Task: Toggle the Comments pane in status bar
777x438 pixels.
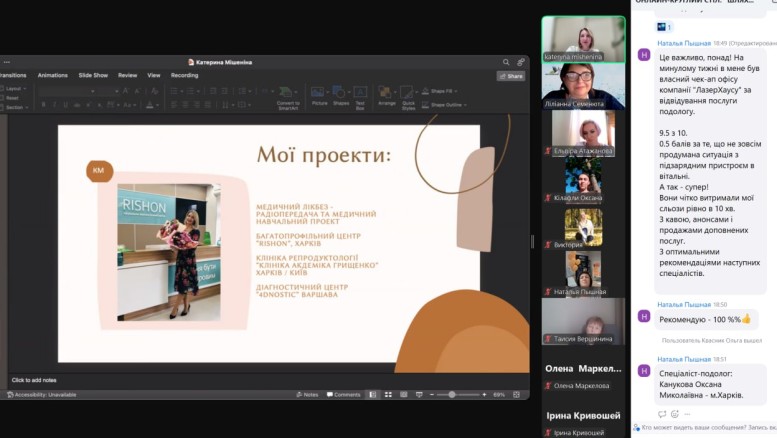Action: point(343,394)
